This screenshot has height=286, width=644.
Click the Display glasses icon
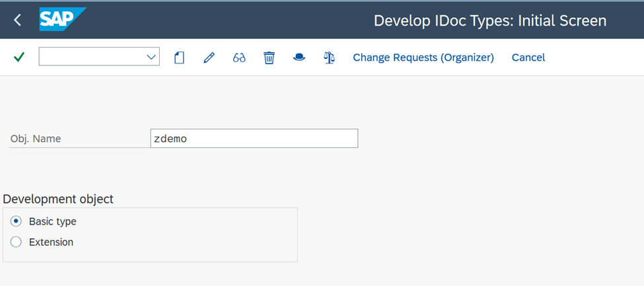[x=239, y=57]
